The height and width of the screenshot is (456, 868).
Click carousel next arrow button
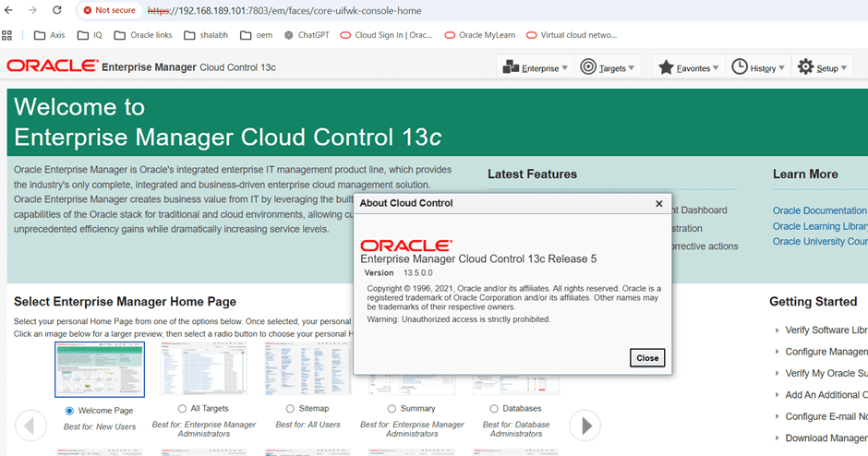[x=585, y=425]
